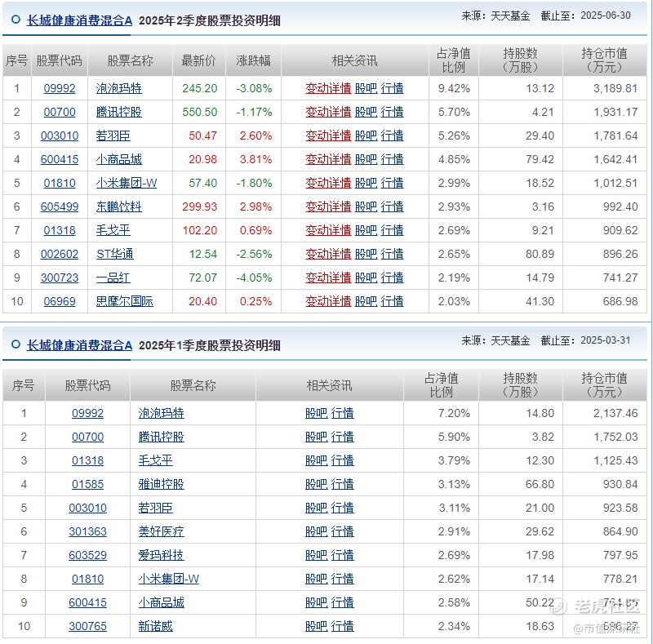The height and width of the screenshot is (644, 653).
Task: Click stock code 300723
Action: 60,278
